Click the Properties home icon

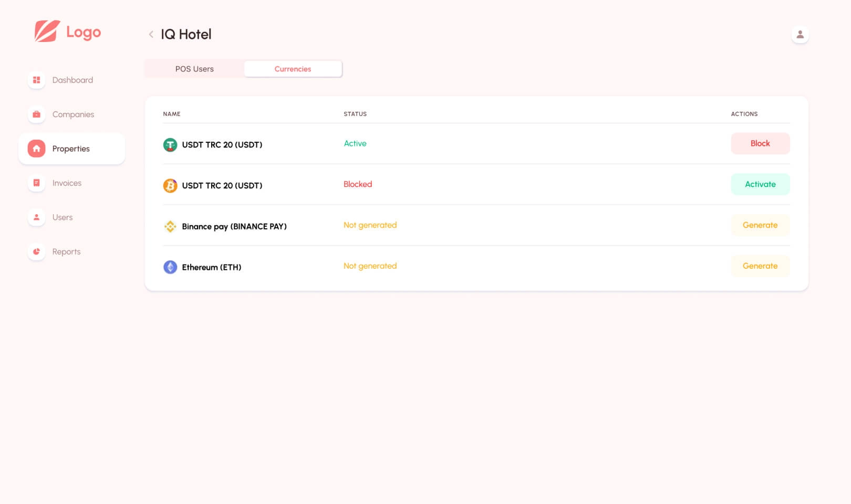point(36,149)
